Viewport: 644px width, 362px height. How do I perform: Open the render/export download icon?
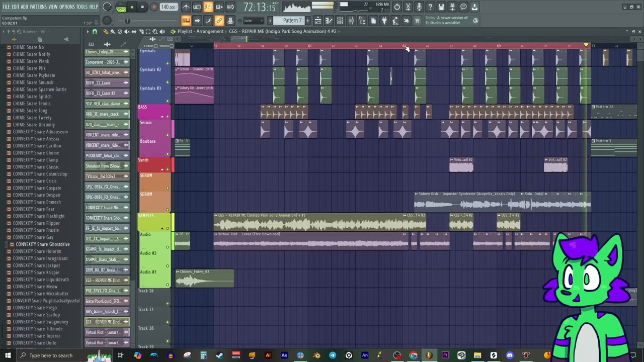pos(474,7)
